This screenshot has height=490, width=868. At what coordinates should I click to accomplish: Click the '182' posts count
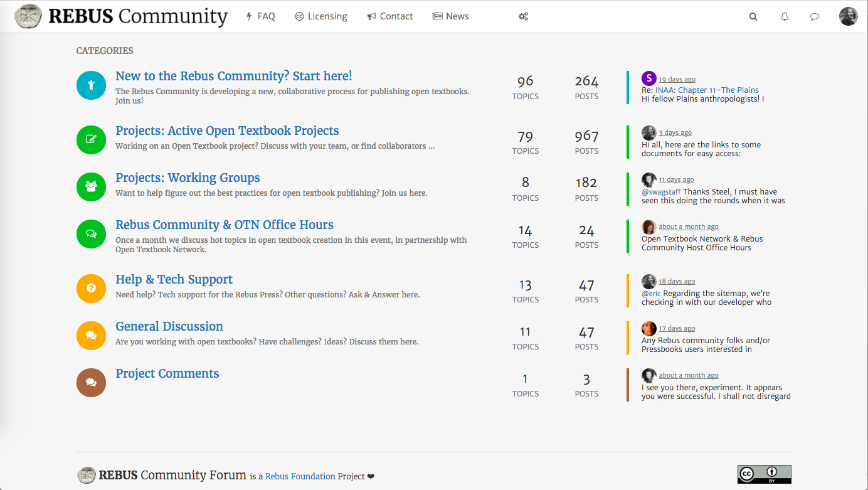click(x=586, y=183)
